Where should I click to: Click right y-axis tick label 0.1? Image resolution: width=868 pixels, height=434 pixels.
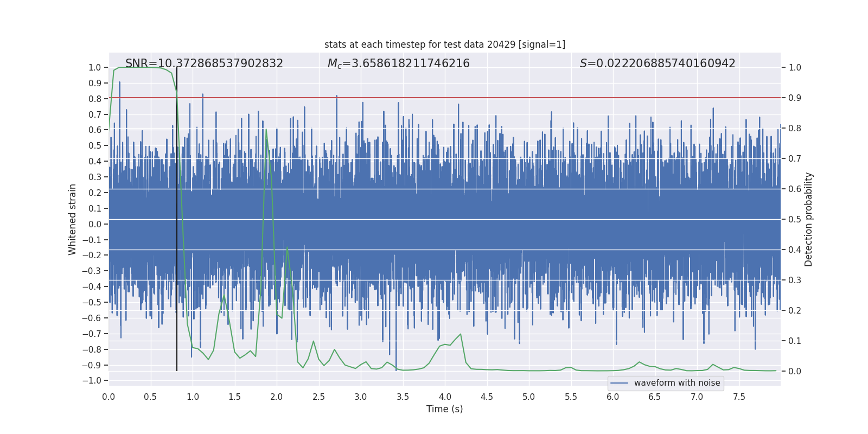795,341
